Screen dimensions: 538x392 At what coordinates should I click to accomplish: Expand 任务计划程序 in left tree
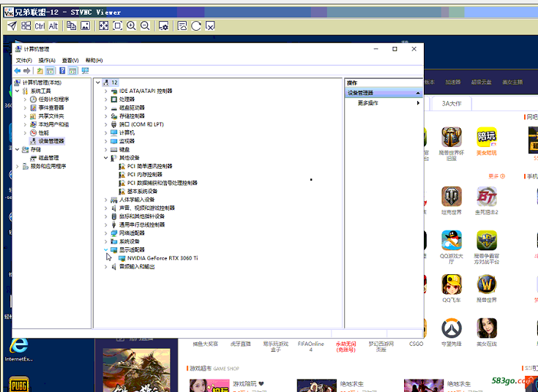25,99
